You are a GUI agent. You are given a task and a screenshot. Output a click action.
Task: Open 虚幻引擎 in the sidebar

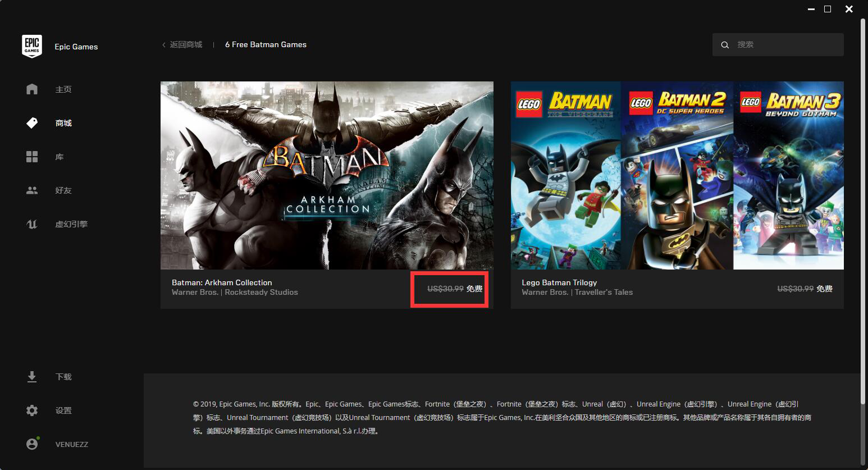tap(71, 224)
